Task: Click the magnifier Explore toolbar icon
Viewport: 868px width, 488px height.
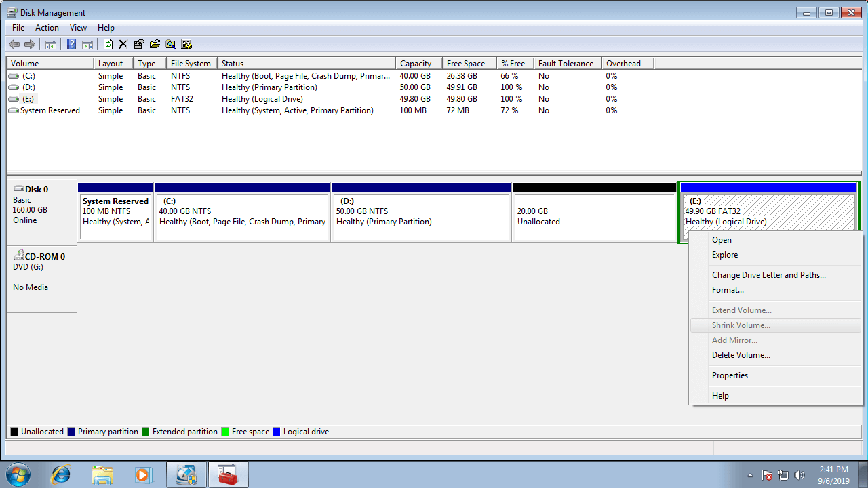Action: pyautogui.click(x=170, y=45)
